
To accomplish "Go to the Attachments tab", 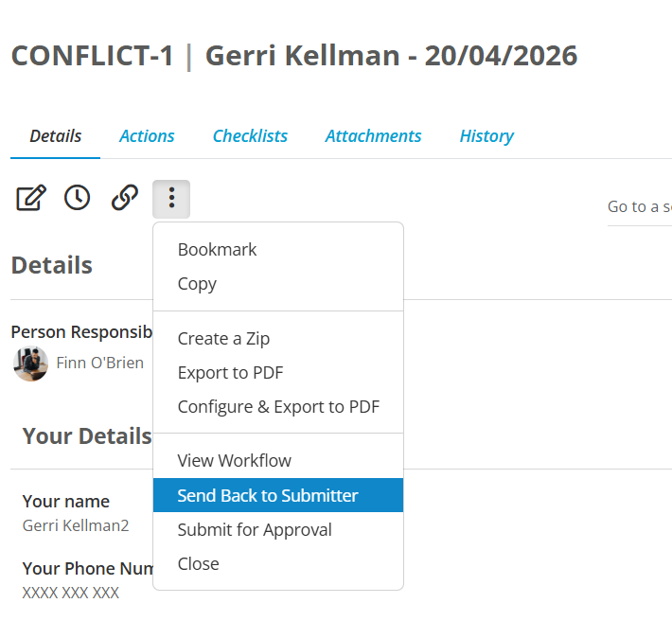I will point(373,136).
